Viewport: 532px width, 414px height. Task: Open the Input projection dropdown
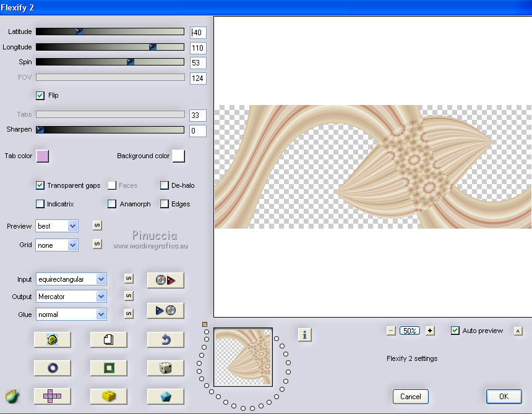coord(71,279)
